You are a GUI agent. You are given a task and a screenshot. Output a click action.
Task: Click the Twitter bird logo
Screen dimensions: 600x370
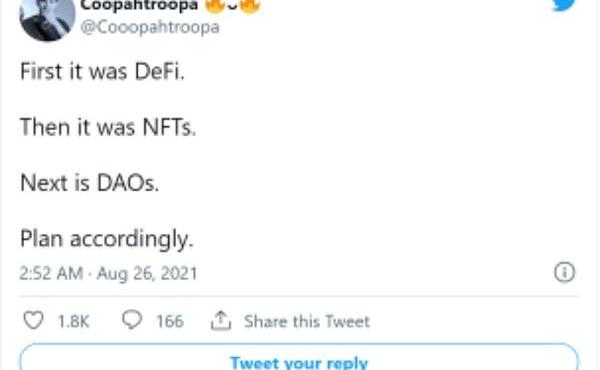coord(564,5)
